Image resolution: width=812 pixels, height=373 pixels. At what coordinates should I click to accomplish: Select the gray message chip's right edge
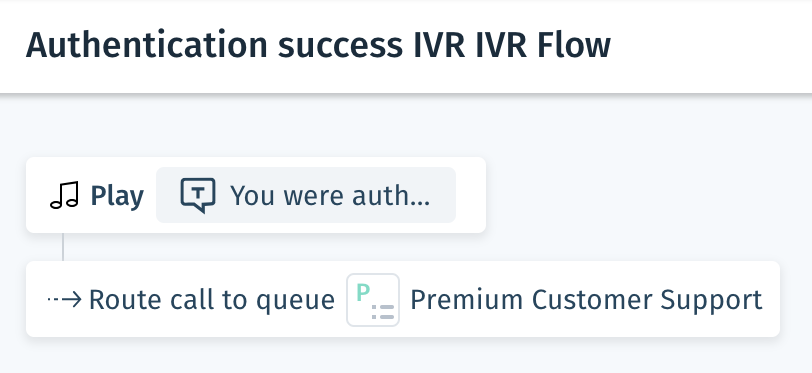454,195
